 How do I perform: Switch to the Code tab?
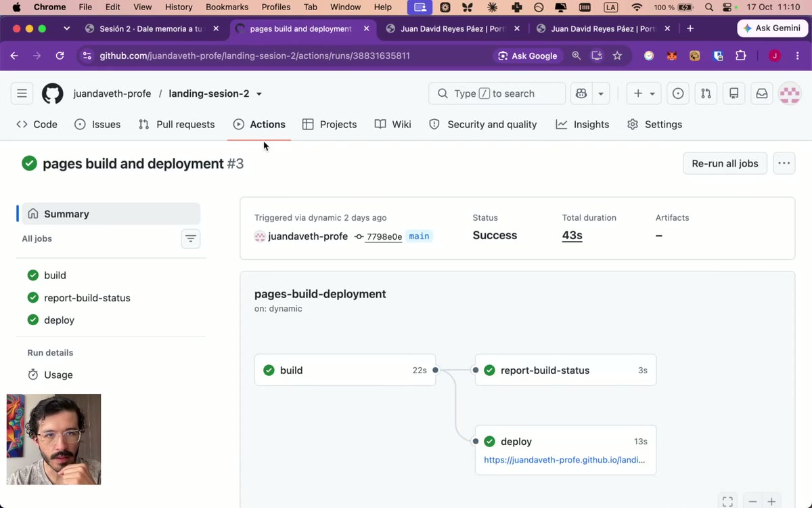point(37,124)
